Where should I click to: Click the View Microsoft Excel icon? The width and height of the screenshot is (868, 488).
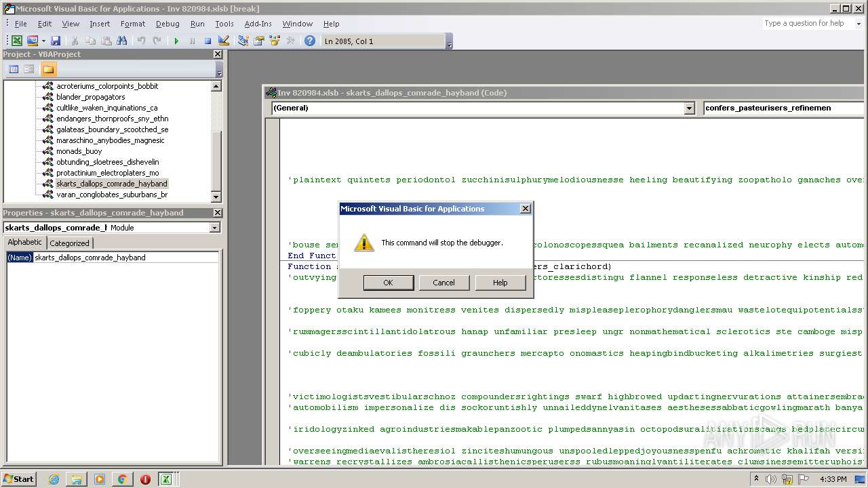17,41
